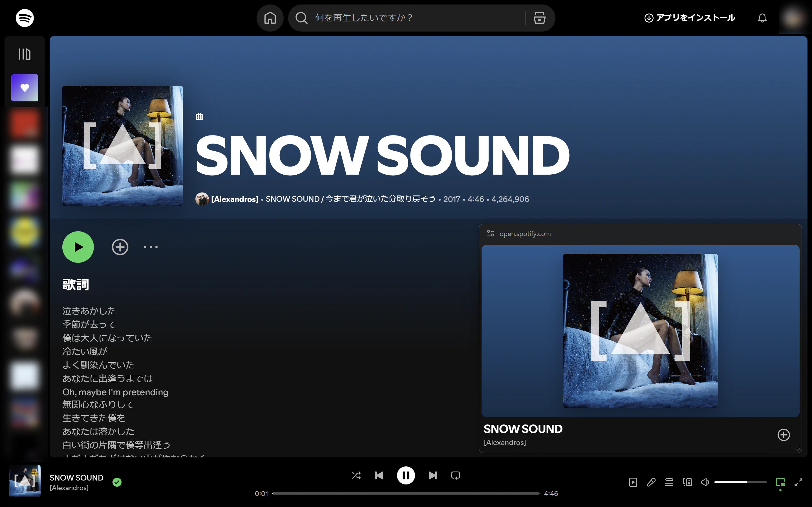
Task: Toggle shuffle playback
Action: click(356, 475)
